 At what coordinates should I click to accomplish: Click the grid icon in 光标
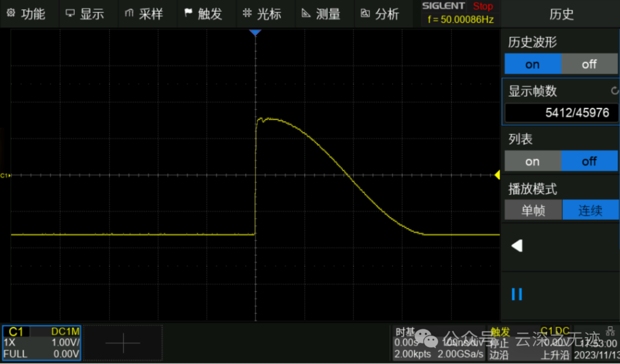tap(247, 13)
